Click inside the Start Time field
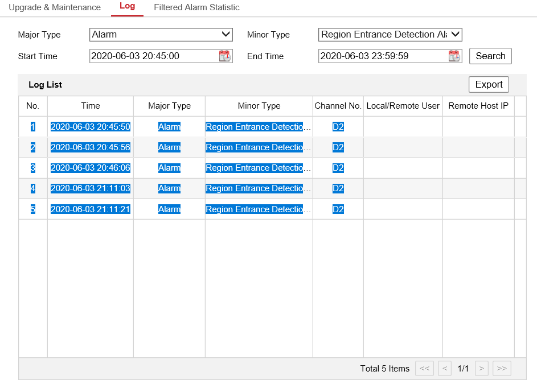The width and height of the screenshot is (537, 392). [153, 56]
